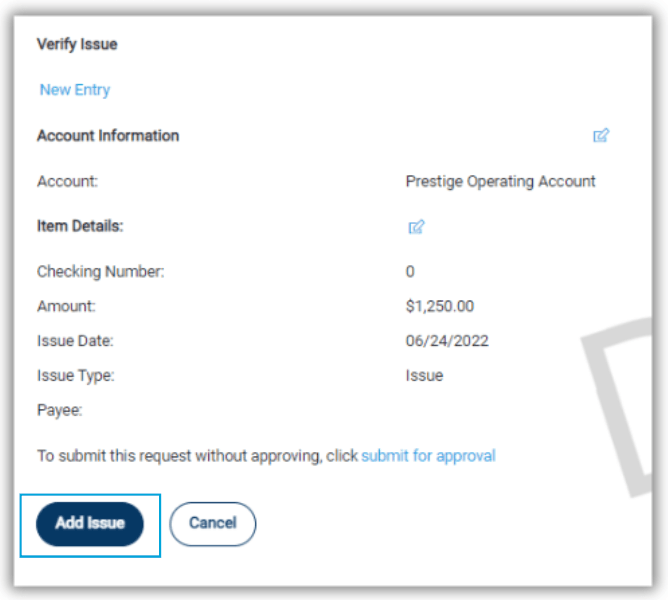Click the submit for approval link
This screenshot has height=600, width=668.
pyautogui.click(x=428, y=456)
